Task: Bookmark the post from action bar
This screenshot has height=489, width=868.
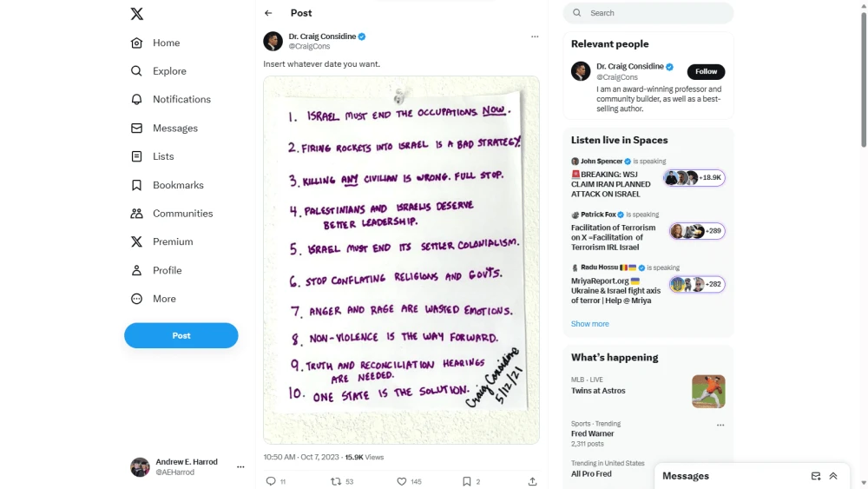Action: click(466, 481)
